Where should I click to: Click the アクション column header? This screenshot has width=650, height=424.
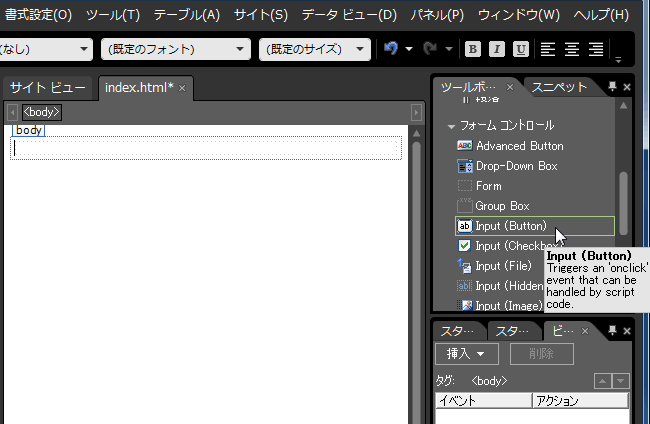[x=581, y=400]
